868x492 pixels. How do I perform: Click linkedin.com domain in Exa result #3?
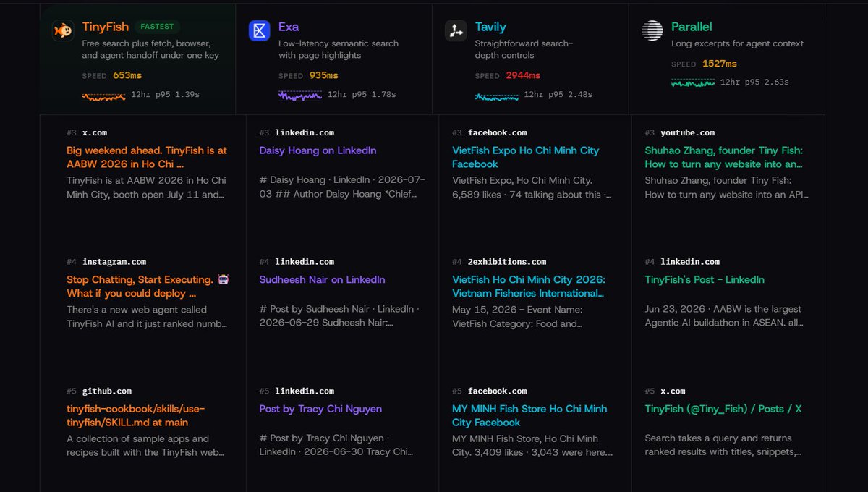305,132
